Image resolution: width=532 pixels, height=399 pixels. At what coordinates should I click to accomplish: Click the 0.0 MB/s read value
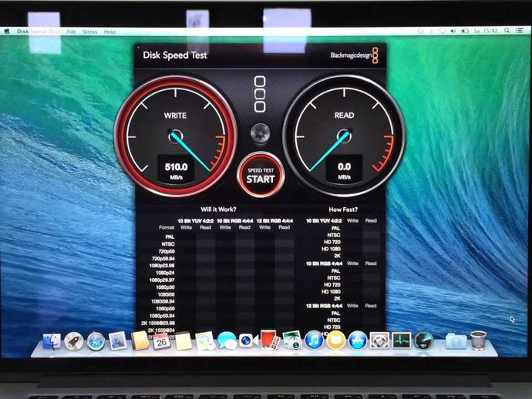click(x=344, y=170)
